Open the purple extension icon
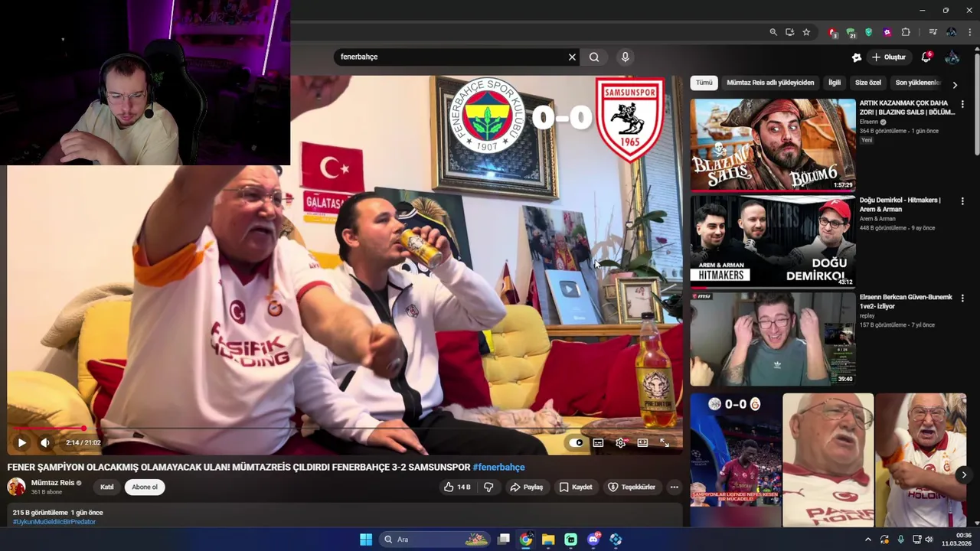Screen dimensions: 980x551 (887, 32)
